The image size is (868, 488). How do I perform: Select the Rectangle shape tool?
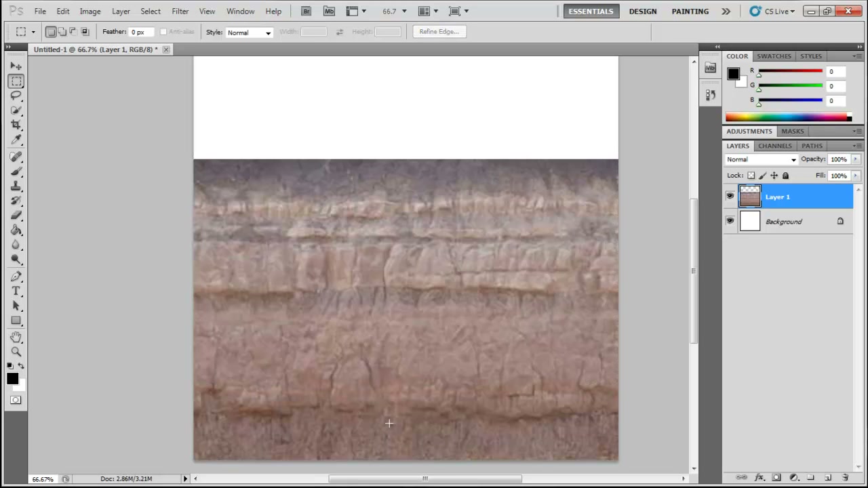[16, 321]
